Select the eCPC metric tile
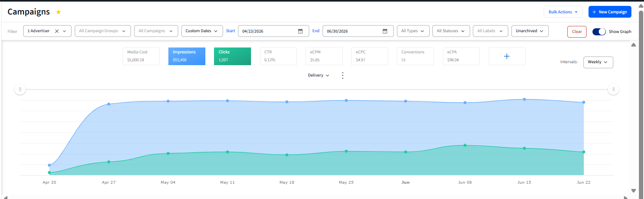 (370, 56)
